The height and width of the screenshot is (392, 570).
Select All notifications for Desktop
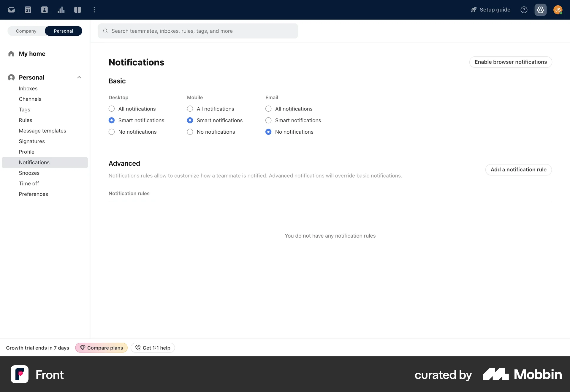[111, 109]
